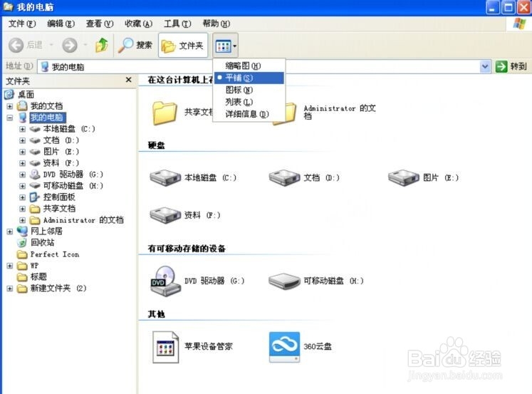Screen dimensions: 532x394
Task: Click the 有可移动存储的设备 group header
Action: (x=187, y=249)
